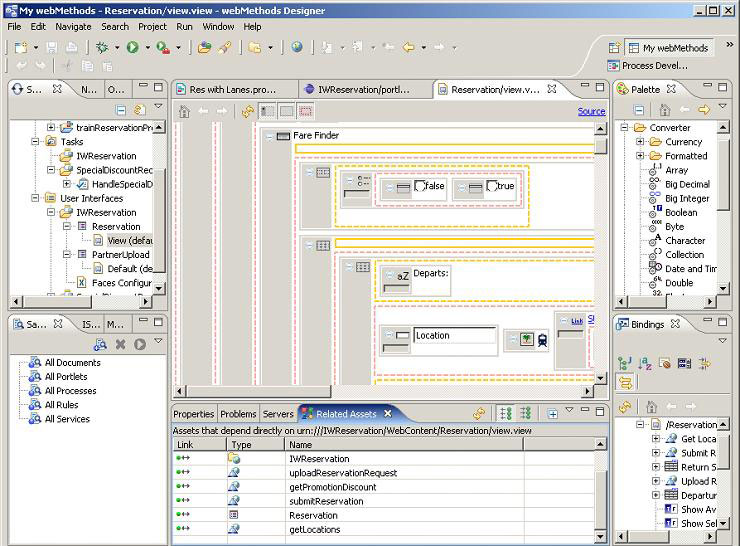The image size is (740, 546).
Task: Click the home icon in view editor toolbar
Action: click(184, 111)
